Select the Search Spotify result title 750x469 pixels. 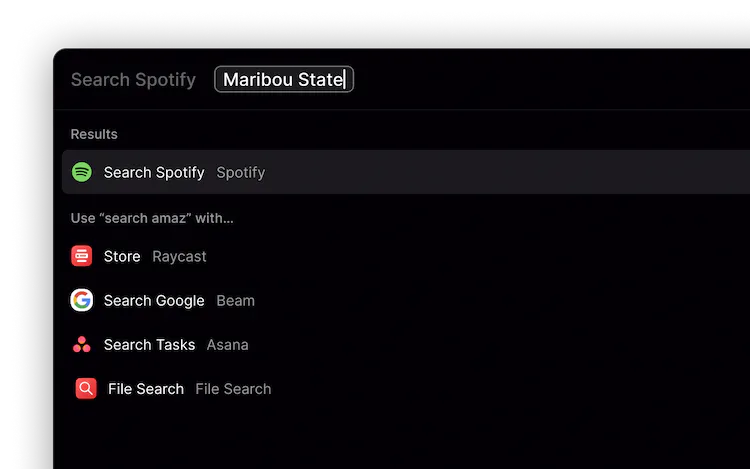(154, 172)
